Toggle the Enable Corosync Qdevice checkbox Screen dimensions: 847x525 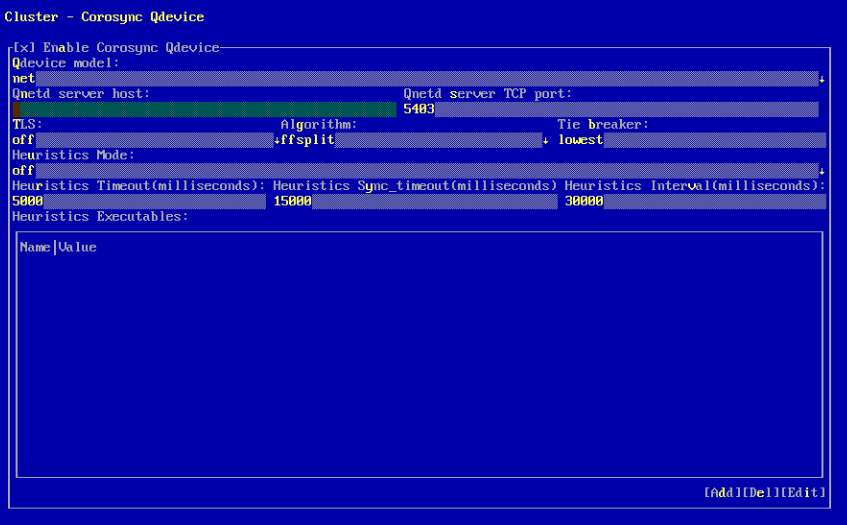27,48
